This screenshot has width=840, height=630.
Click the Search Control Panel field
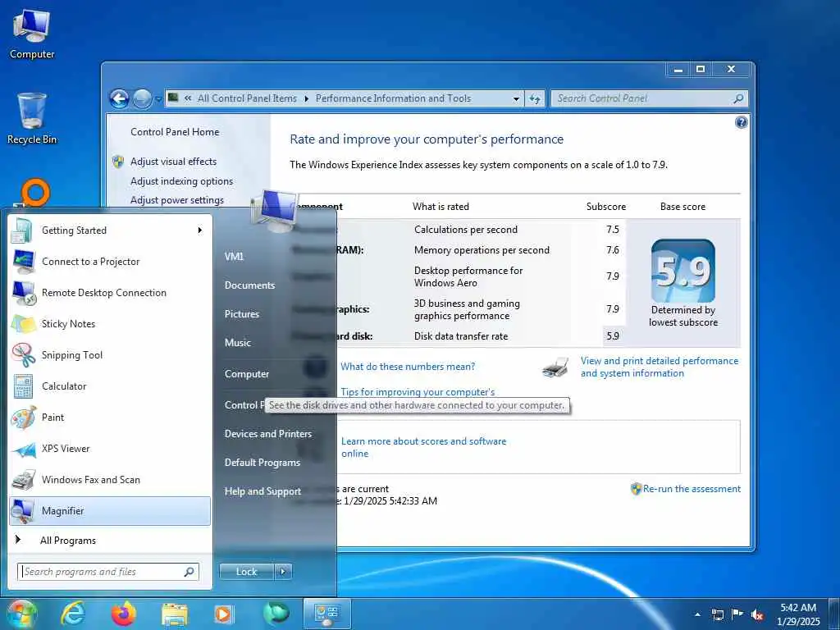650,98
